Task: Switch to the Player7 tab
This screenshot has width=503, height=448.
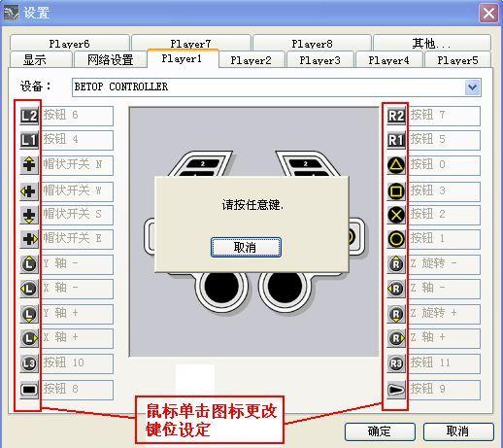Action: pos(191,43)
